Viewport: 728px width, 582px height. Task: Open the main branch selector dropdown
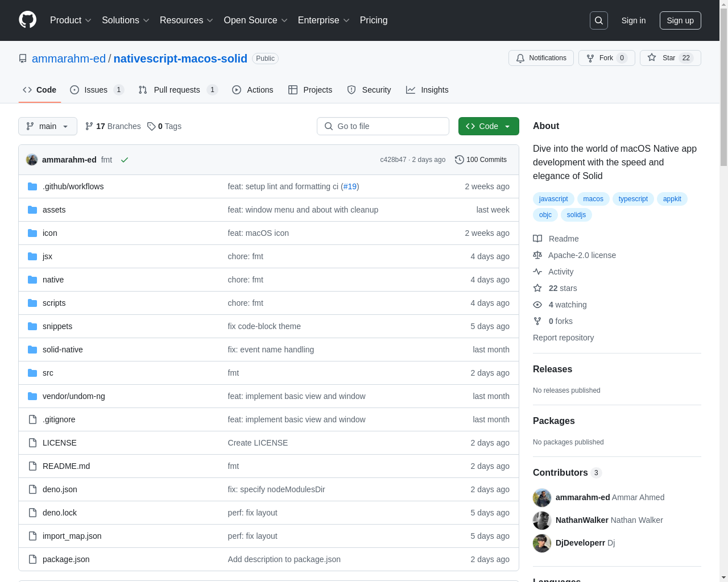pyautogui.click(x=48, y=126)
